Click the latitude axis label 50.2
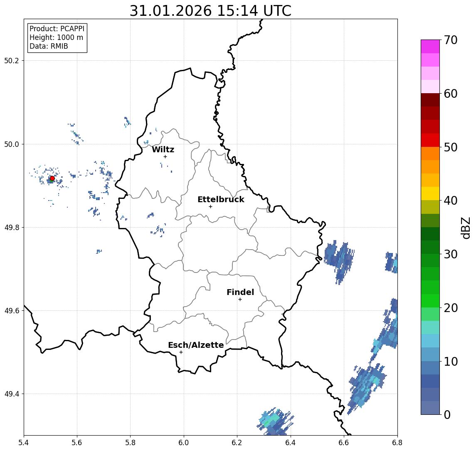 (12, 60)
